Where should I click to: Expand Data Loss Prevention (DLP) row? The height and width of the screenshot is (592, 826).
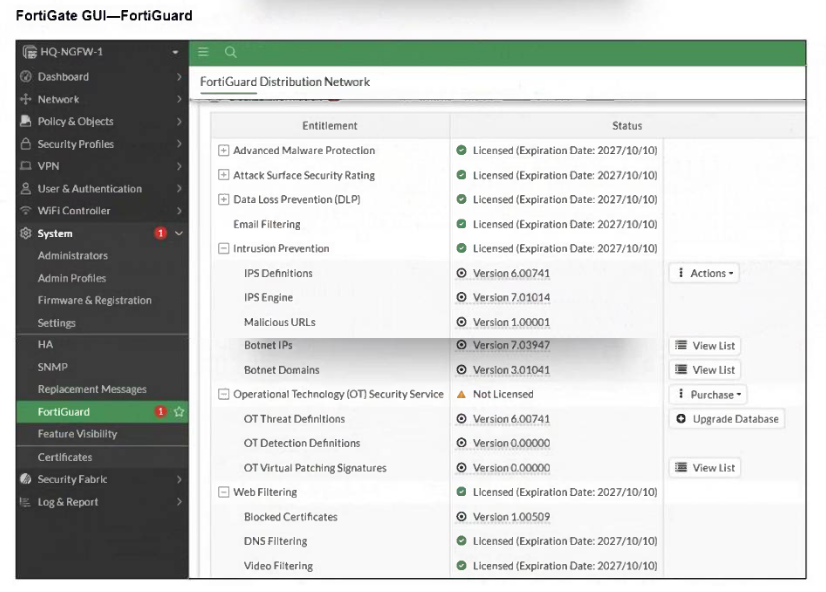223,200
